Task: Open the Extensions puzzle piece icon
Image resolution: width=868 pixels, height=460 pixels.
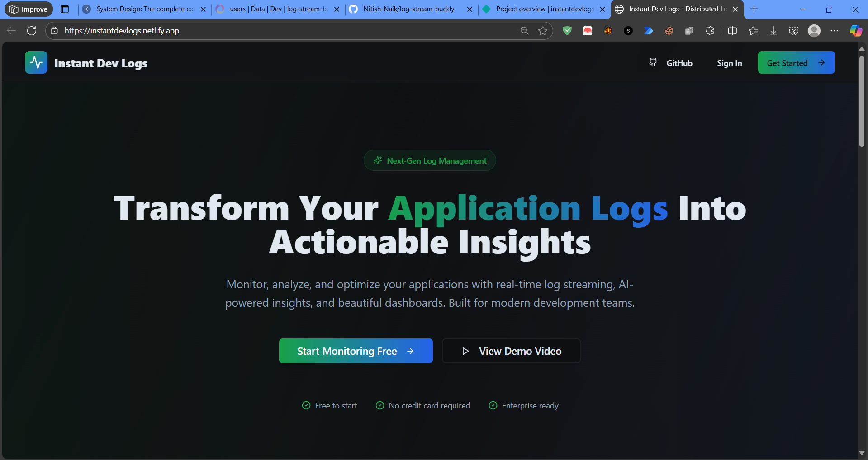Action: [x=710, y=31]
